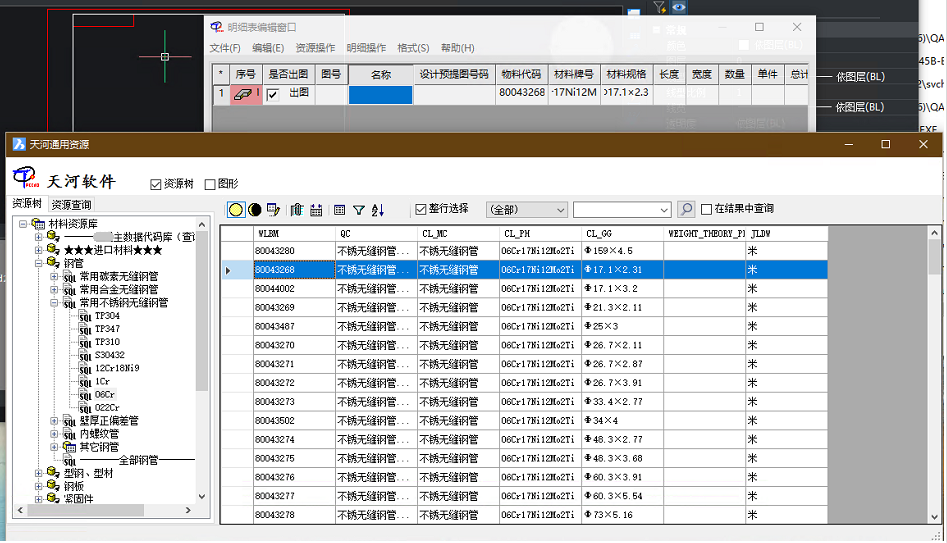Toggle the 资源树 checkbox
The image size is (947, 543).
click(x=156, y=184)
